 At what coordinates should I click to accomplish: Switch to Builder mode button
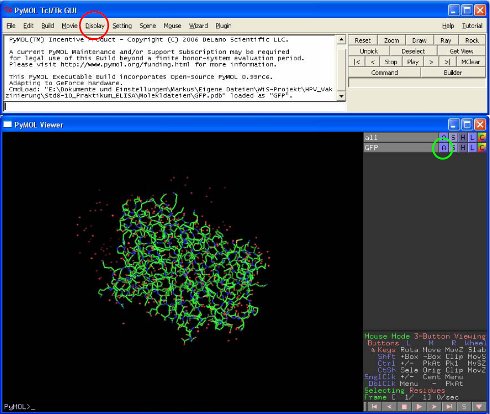(x=453, y=72)
